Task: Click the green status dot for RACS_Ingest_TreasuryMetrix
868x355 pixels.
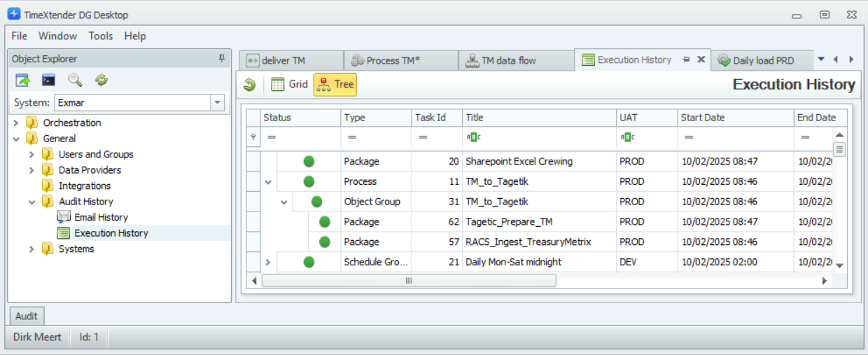Action: point(324,242)
